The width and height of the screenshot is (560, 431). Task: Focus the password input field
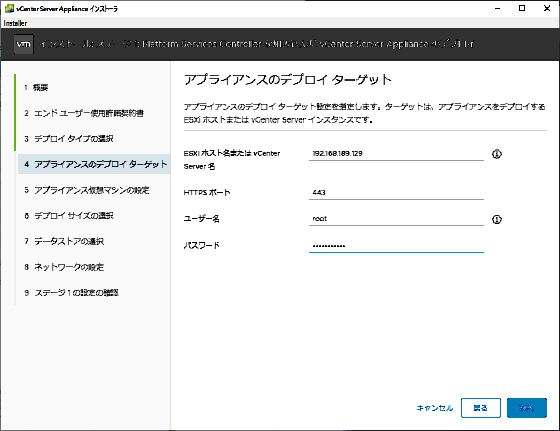click(x=396, y=246)
